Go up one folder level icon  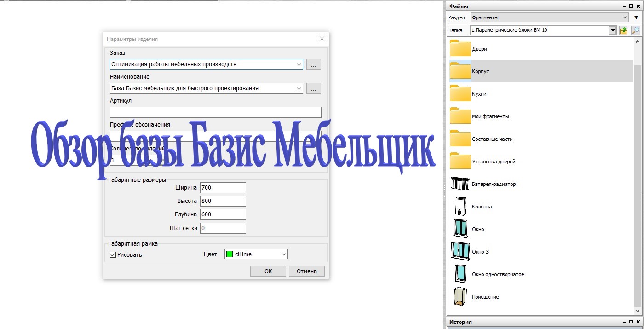click(x=623, y=30)
